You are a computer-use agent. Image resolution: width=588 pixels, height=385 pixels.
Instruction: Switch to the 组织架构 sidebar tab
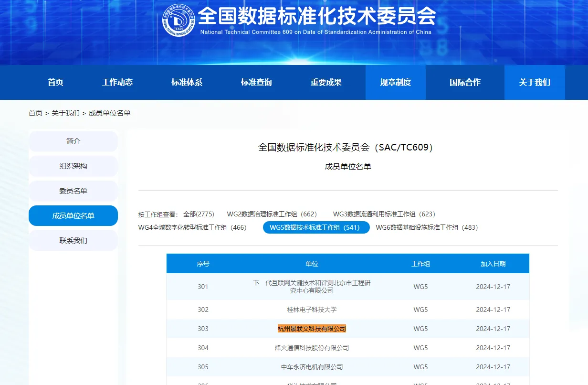coord(73,166)
